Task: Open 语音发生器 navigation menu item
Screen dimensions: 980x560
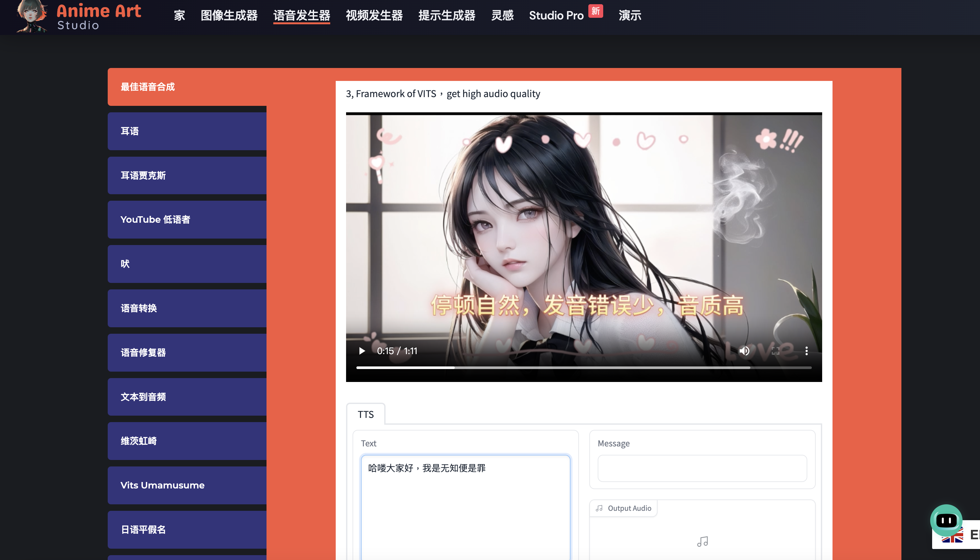Action: 302,16
